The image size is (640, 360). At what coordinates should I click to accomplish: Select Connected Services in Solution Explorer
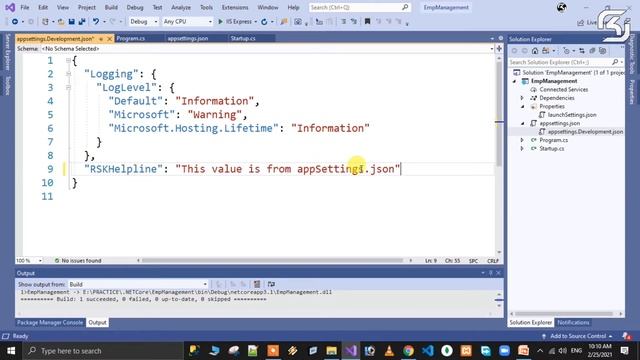pyautogui.click(x=564, y=89)
